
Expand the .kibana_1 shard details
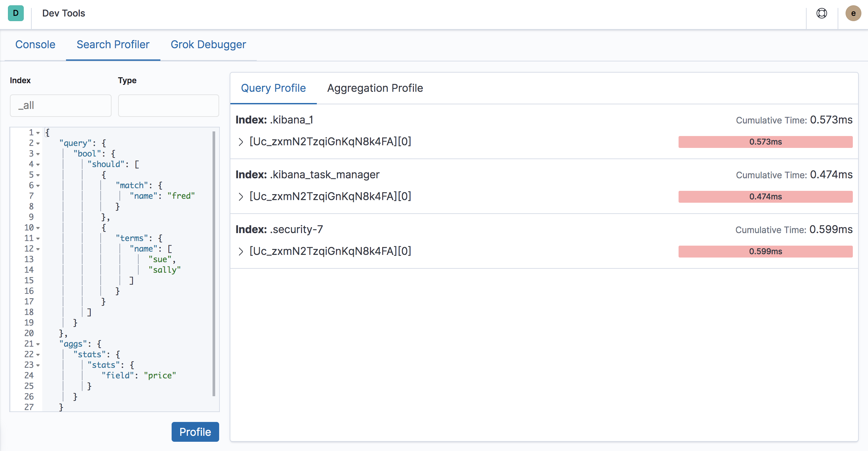point(241,142)
